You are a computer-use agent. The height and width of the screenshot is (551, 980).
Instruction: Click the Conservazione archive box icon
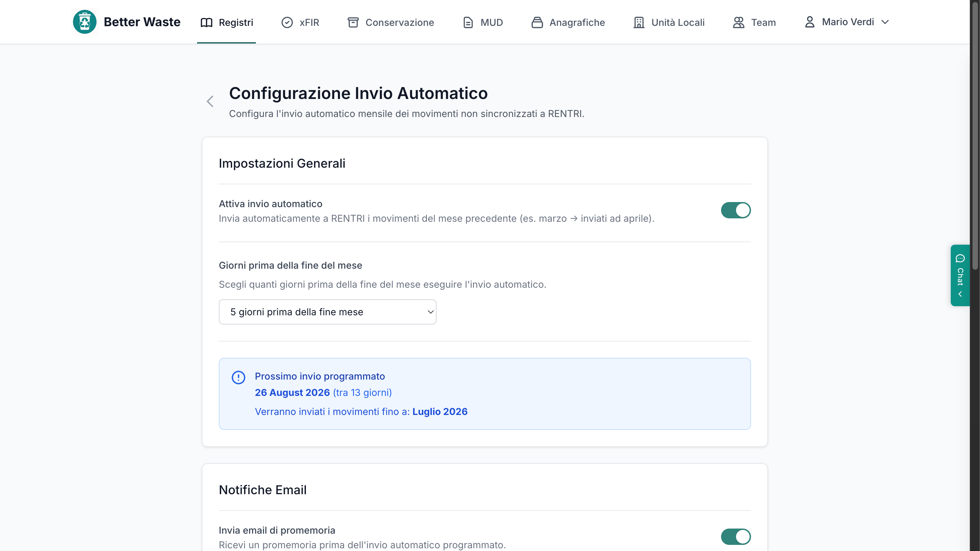click(353, 22)
